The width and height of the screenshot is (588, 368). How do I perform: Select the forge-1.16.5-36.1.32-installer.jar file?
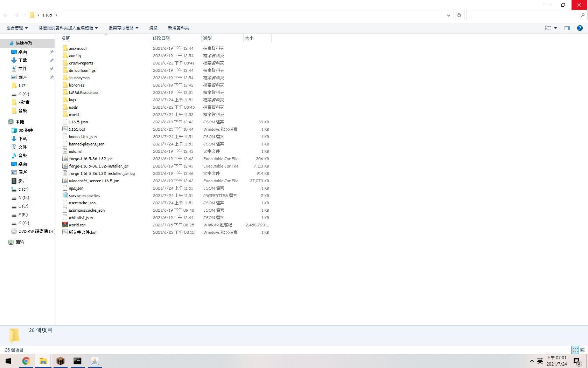98,166
